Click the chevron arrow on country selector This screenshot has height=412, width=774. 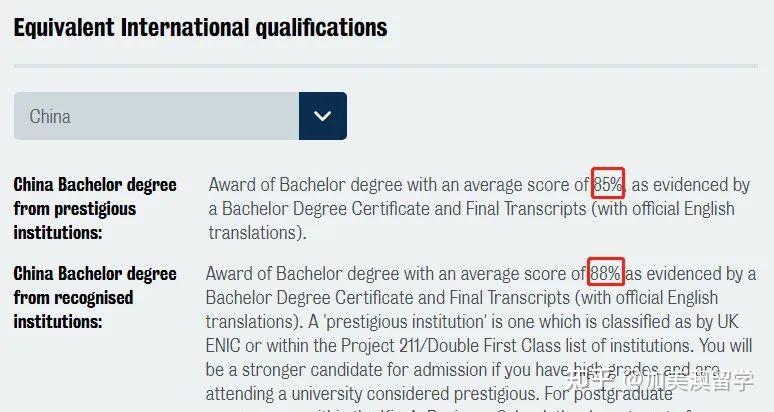(x=322, y=116)
